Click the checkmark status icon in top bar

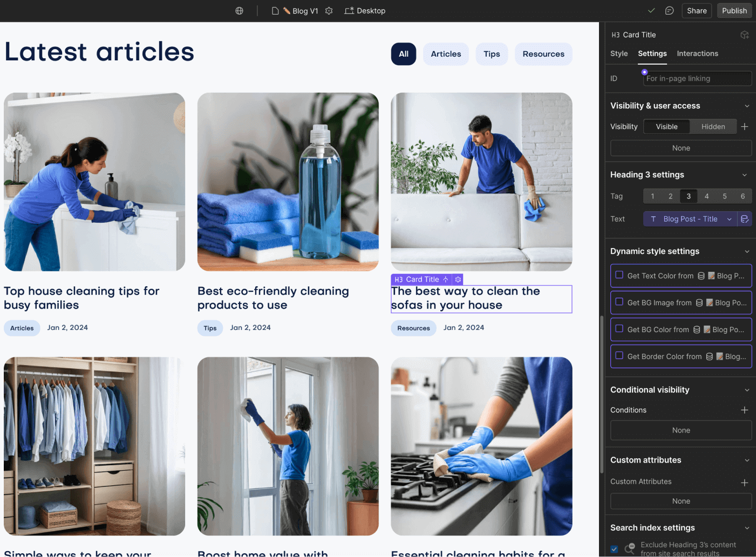(651, 10)
